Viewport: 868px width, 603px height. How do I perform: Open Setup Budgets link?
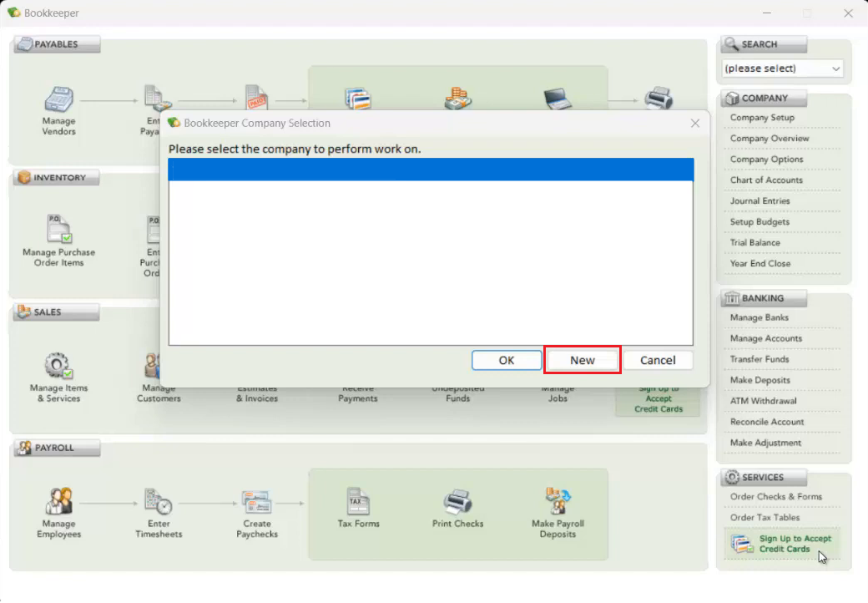pyautogui.click(x=759, y=222)
